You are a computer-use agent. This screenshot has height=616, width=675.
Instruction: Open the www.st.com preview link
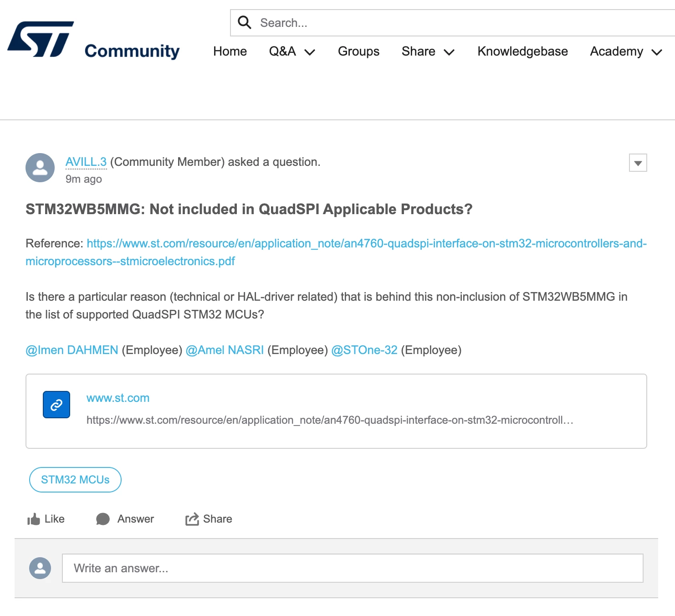click(x=118, y=398)
